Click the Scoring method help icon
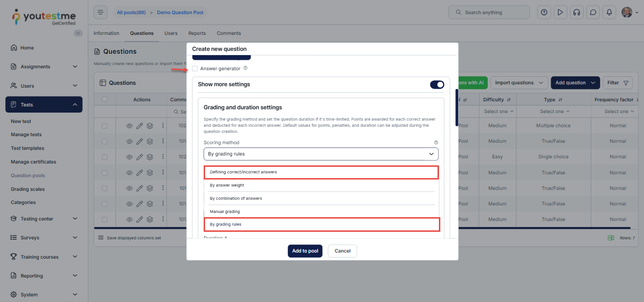 [x=436, y=142]
